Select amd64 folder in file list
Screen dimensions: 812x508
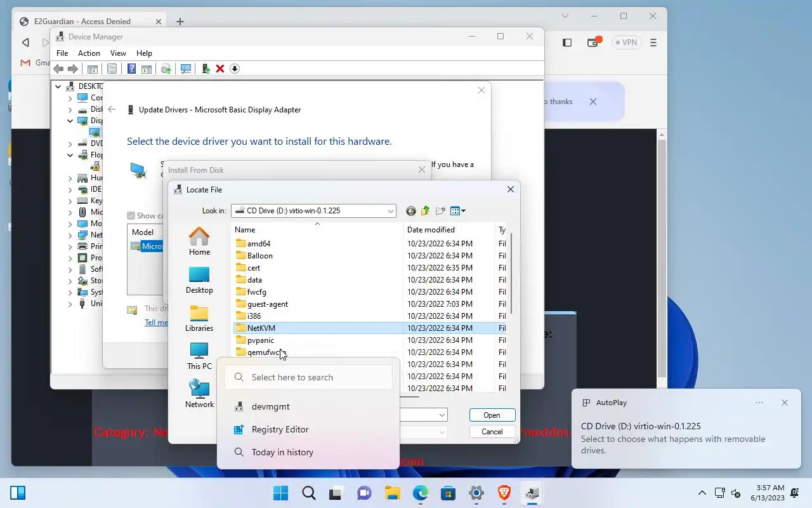tap(259, 244)
